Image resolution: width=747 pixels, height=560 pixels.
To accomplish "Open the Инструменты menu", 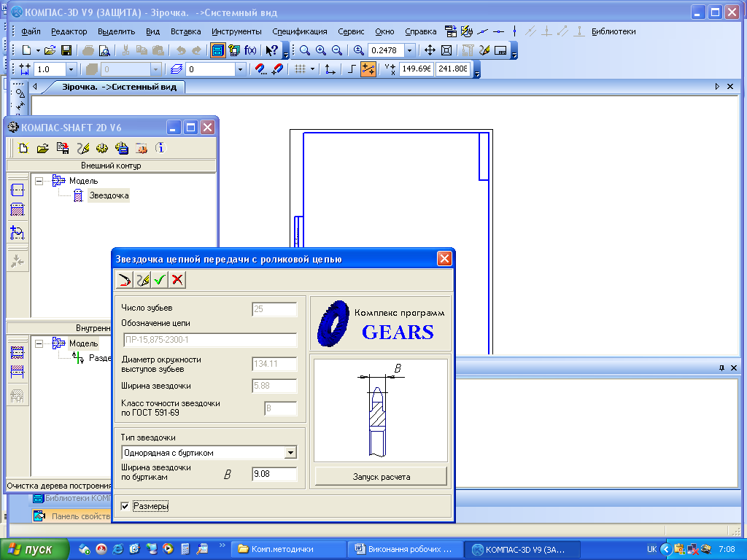I will (236, 31).
